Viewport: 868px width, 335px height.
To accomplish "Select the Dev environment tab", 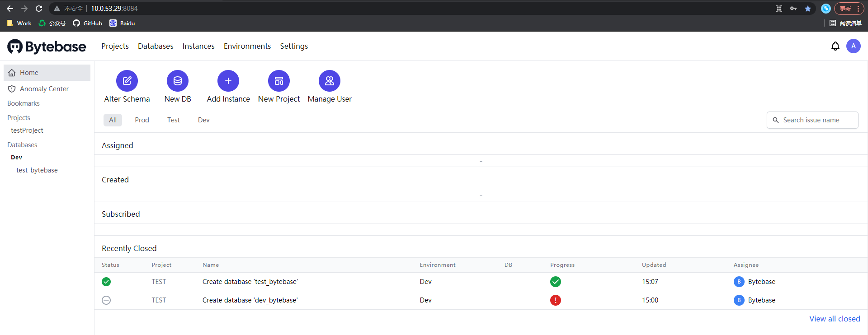I will [x=204, y=120].
